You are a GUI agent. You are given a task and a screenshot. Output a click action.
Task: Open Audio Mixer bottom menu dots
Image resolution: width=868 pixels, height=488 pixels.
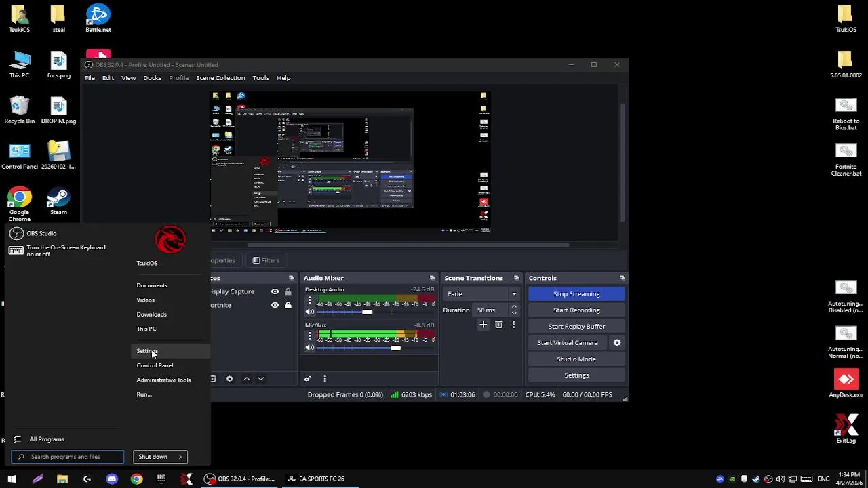325,379
